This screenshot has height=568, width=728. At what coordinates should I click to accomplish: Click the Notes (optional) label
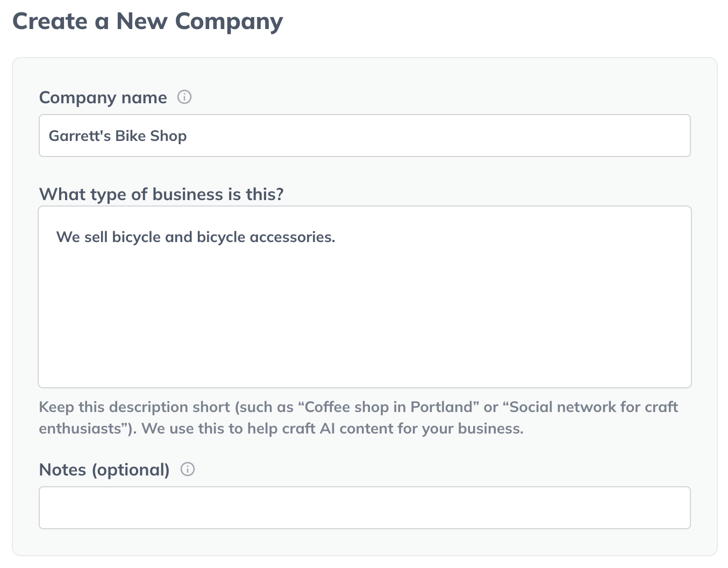105,469
